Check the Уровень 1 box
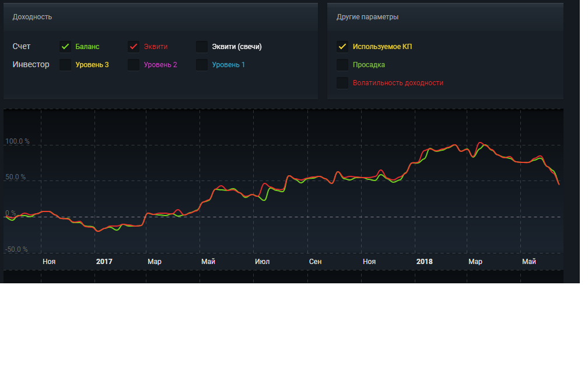Image resolution: width=588 pixels, height=368 pixels. tap(202, 65)
